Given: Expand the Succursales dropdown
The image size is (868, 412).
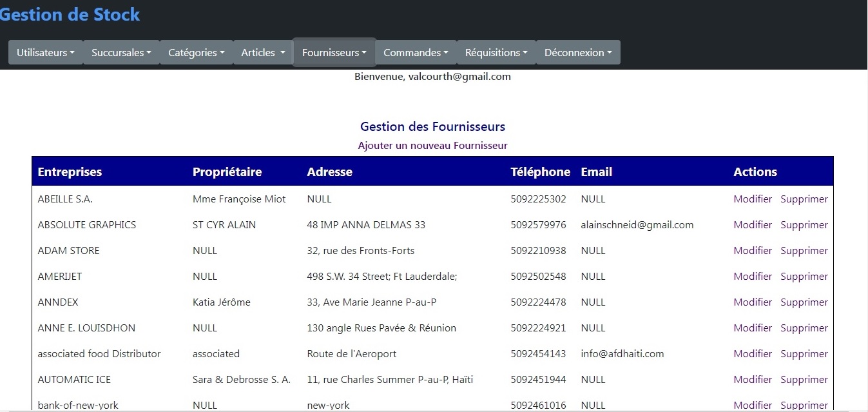Looking at the screenshot, I should pyautogui.click(x=121, y=53).
